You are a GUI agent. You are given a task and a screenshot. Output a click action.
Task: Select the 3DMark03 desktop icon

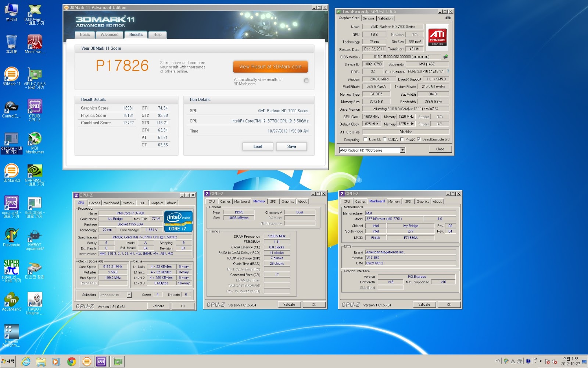pyautogui.click(x=11, y=173)
